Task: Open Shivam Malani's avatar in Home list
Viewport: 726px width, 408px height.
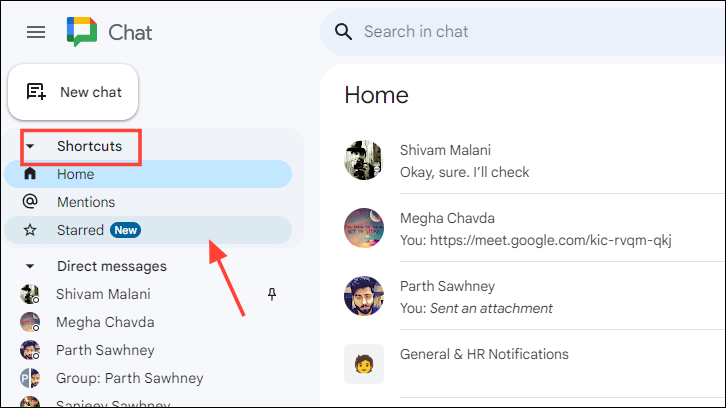Action: [364, 160]
